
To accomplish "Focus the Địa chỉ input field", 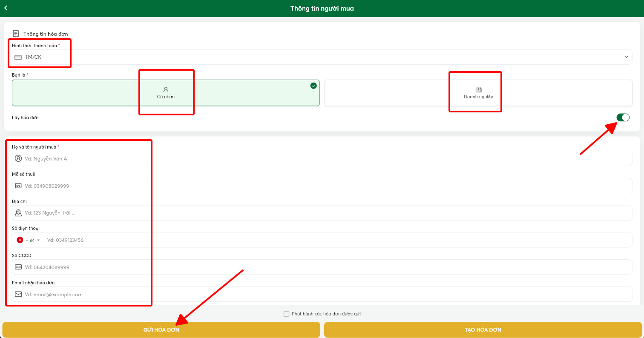I will click(x=322, y=213).
